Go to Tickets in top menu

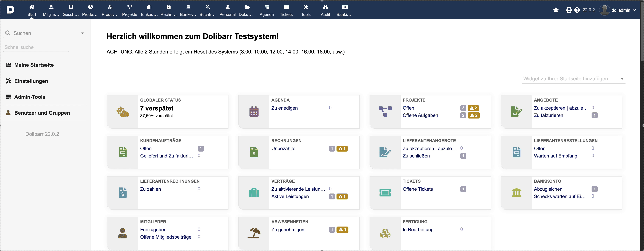tap(286, 10)
